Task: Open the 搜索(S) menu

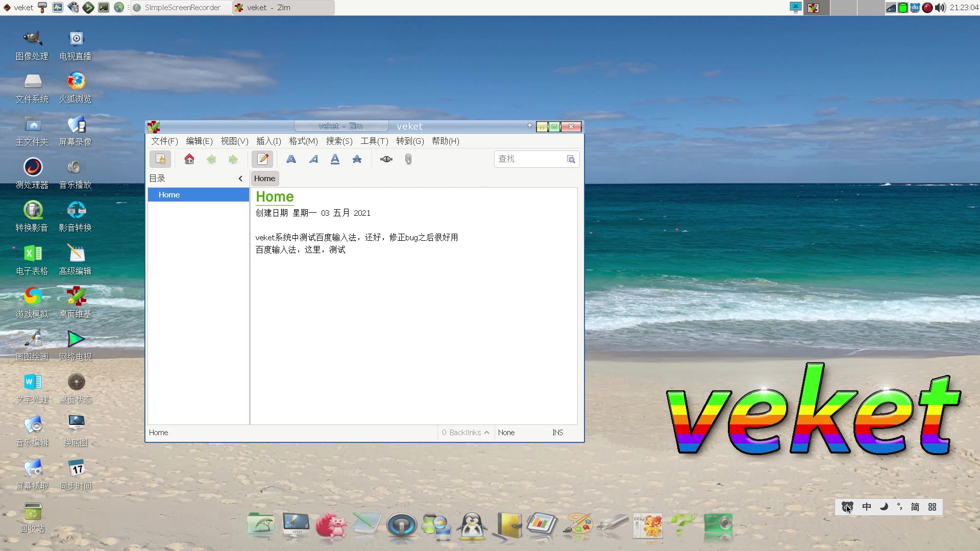Action: coord(339,141)
